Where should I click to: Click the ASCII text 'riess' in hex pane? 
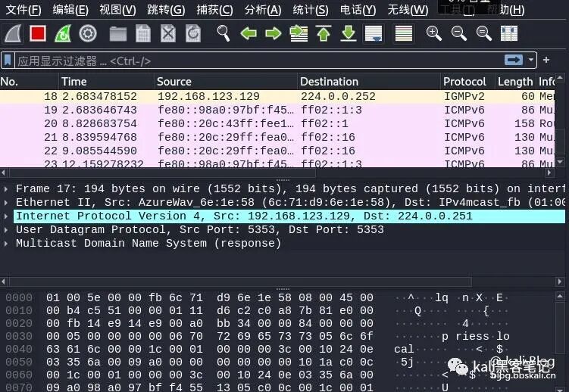click(472, 336)
